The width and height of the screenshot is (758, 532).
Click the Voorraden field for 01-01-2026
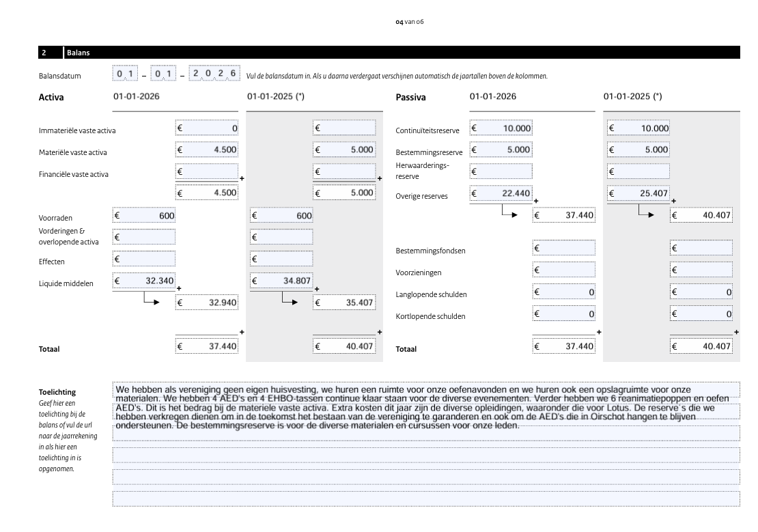(144, 216)
